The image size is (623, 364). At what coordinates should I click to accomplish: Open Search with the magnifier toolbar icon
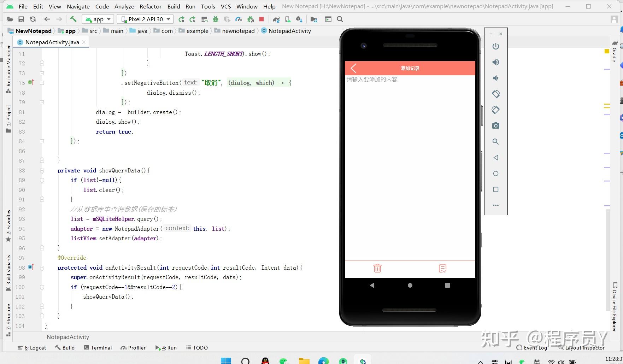pos(339,19)
